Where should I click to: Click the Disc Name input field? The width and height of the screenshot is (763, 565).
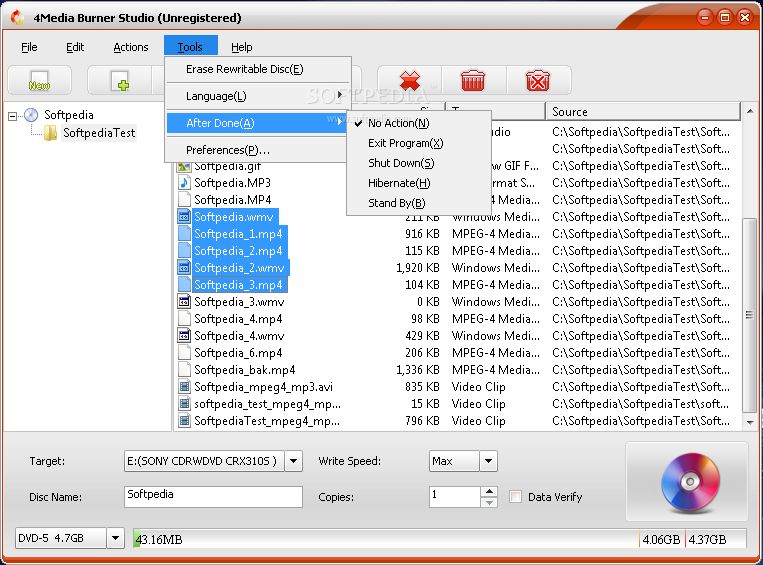point(213,496)
